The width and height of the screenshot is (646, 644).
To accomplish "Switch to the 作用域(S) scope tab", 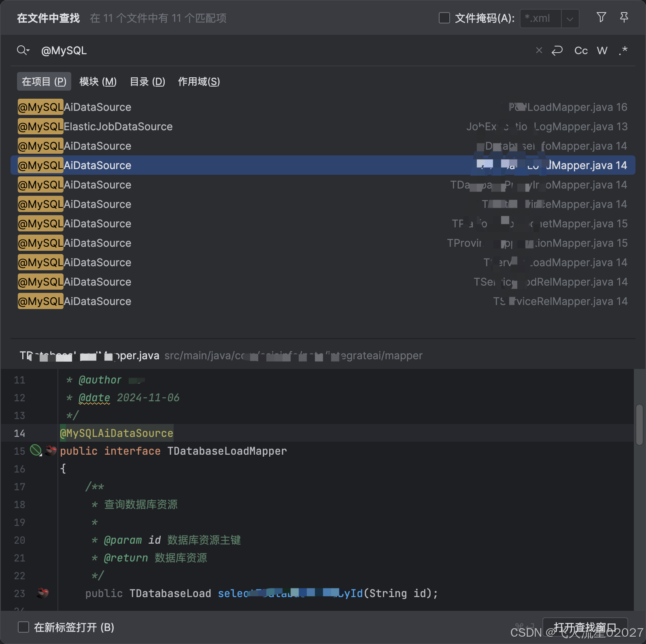I will pos(199,81).
